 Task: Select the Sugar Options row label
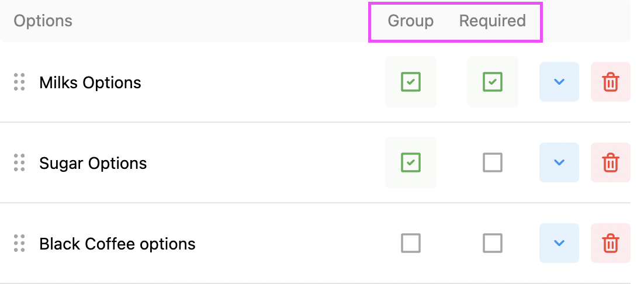94,164
